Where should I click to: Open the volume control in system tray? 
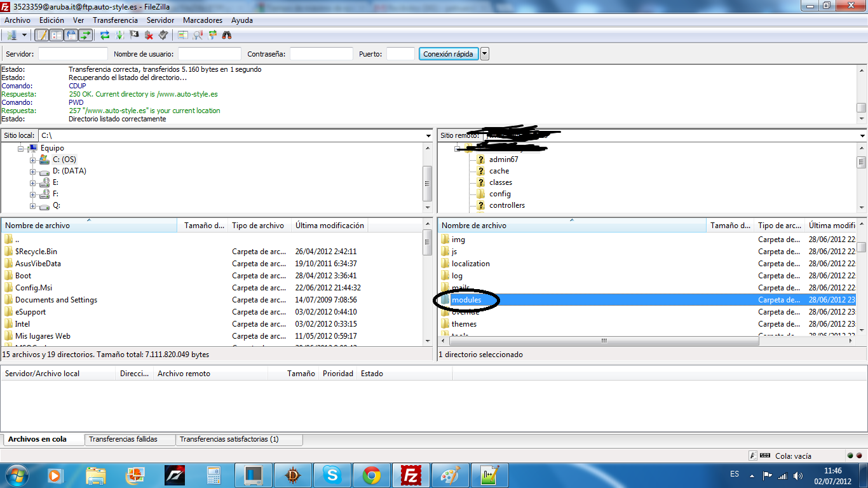pos(798,475)
